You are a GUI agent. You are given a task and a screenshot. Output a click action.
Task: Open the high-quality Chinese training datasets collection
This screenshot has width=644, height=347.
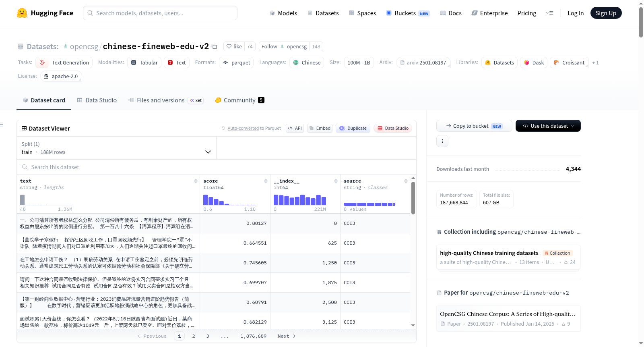508,257
